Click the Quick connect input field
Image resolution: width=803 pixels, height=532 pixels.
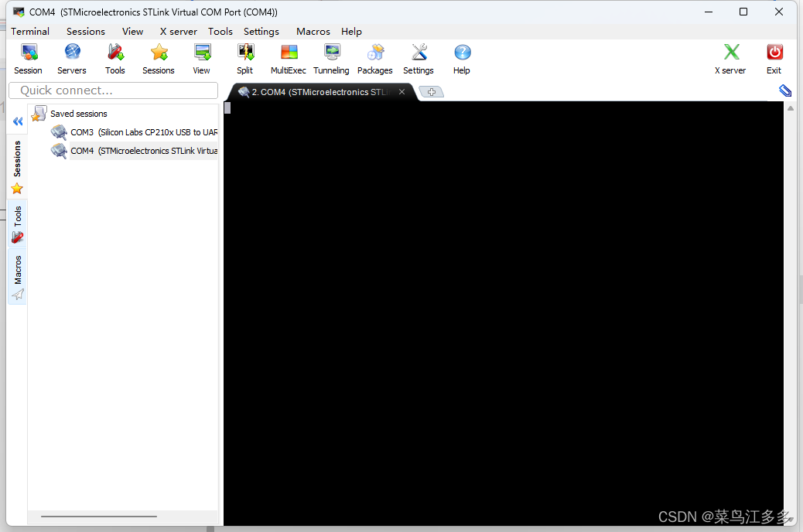(113, 90)
